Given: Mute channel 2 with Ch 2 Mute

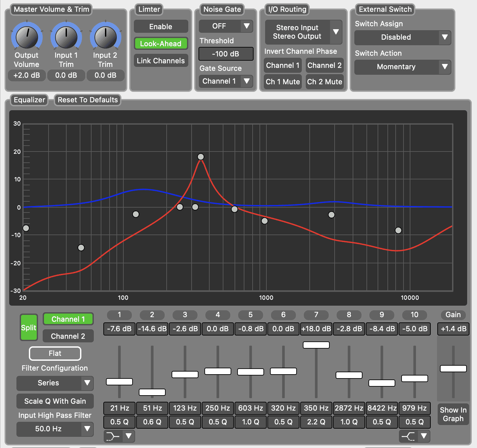Looking at the screenshot, I should [x=324, y=82].
